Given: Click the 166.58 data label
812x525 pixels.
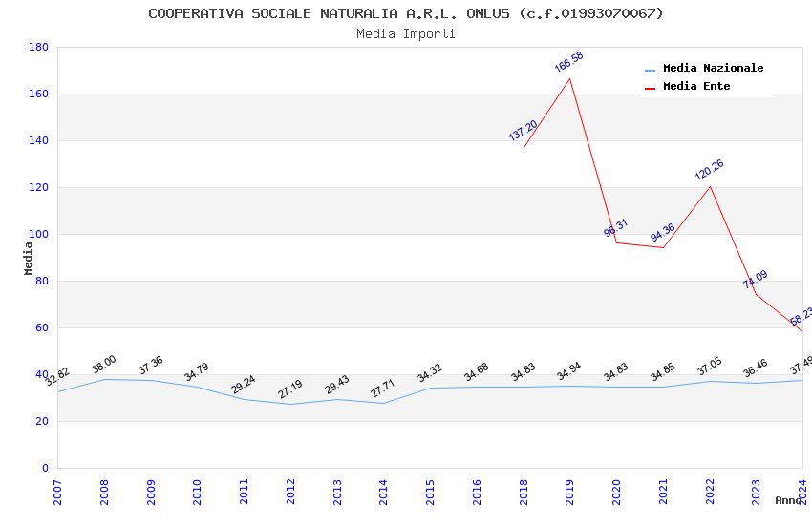Looking at the screenshot, I should coord(568,61).
